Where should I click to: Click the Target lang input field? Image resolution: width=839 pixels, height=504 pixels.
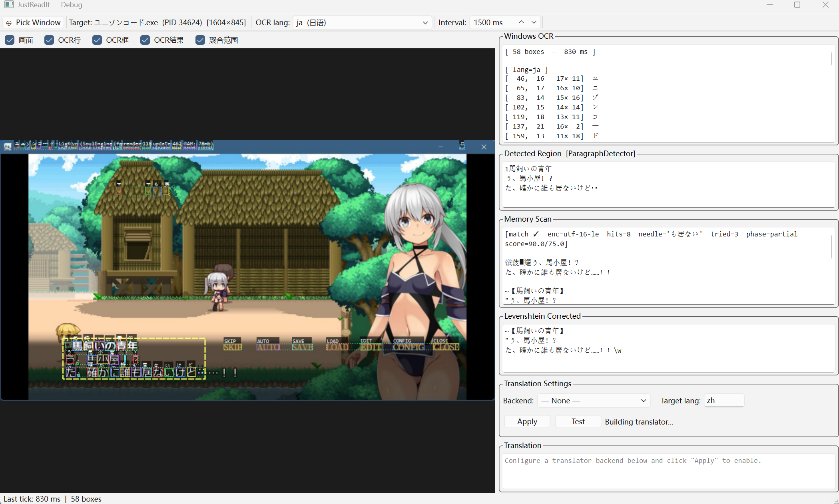(723, 401)
